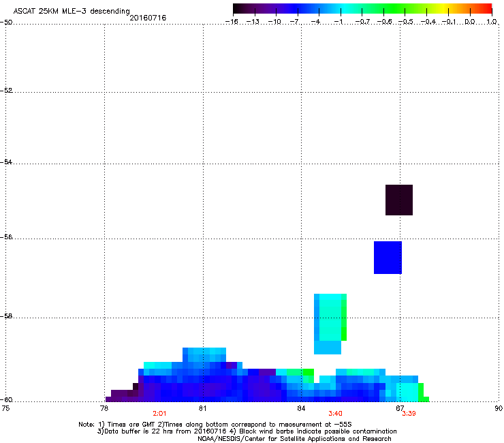Click the red pass time "2:01"

pyautogui.click(x=159, y=414)
